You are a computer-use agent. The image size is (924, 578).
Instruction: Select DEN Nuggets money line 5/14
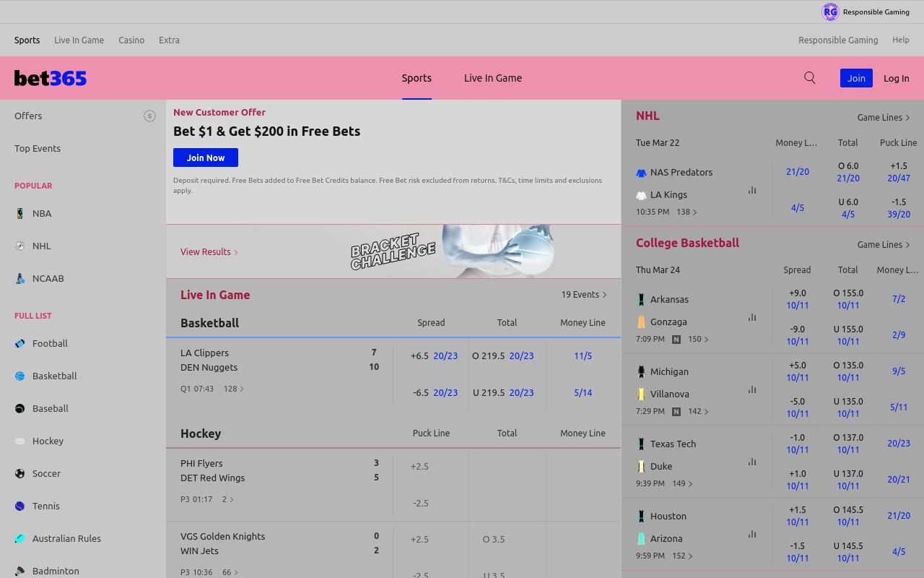pos(583,392)
